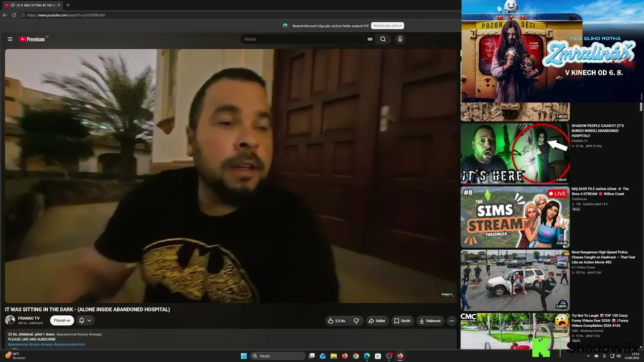Open The Sims Stream live thumbnail
The image size is (644, 362).
[x=515, y=217]
